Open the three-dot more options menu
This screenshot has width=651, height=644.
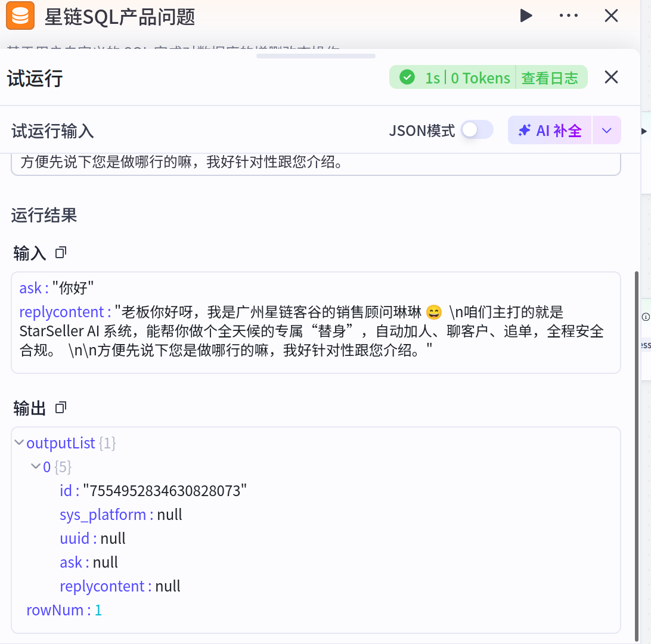pos(569,16)
